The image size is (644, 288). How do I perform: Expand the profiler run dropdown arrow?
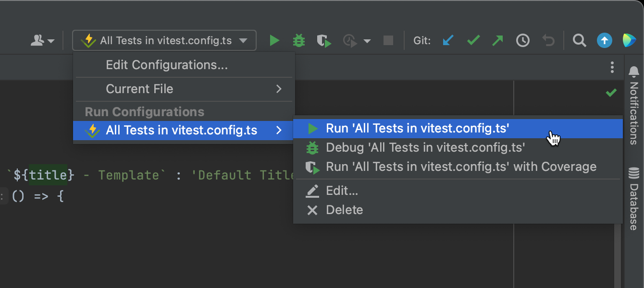[x=367, y=41]
